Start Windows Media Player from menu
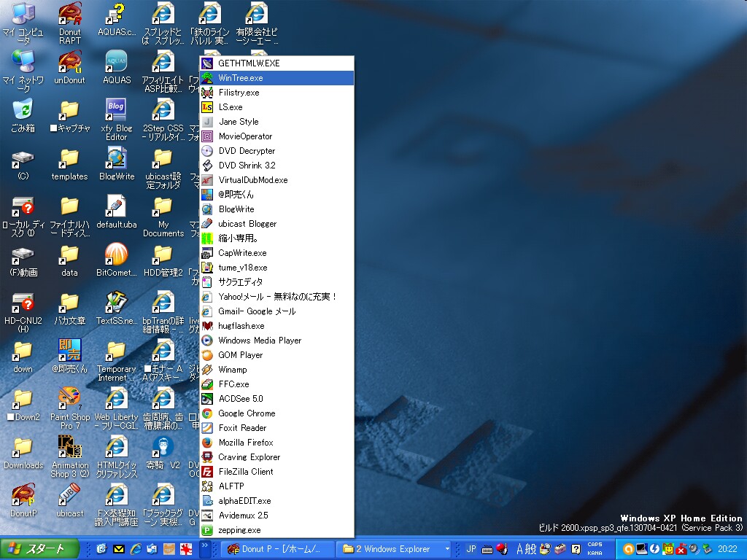The image size is (747, 560). click(x=276, y=340)
